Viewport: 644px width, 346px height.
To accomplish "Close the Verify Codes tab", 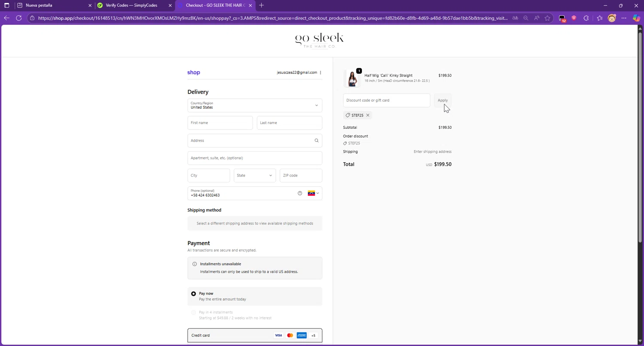I will [170, 6].
